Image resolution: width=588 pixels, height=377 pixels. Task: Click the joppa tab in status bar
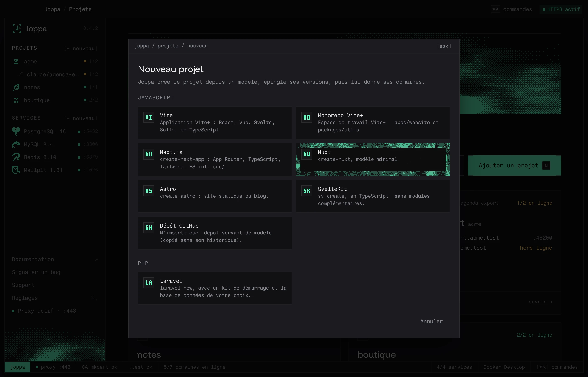point(17,367)
